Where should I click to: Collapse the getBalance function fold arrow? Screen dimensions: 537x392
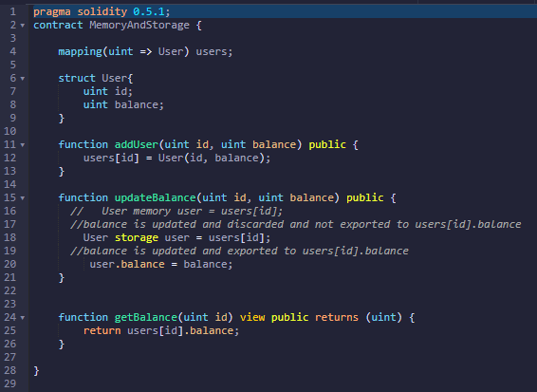click(x=23, y=318)
